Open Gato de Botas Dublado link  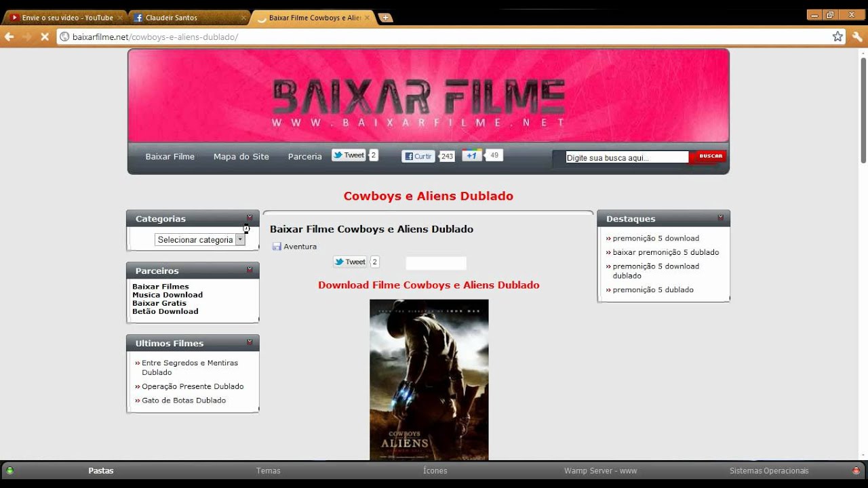(184, 401)
